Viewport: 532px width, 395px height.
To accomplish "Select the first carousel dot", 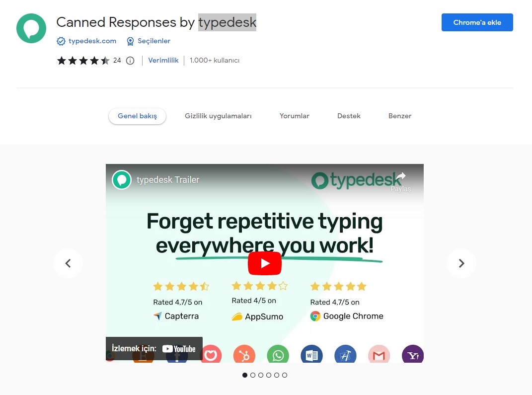I will [245, 375].
